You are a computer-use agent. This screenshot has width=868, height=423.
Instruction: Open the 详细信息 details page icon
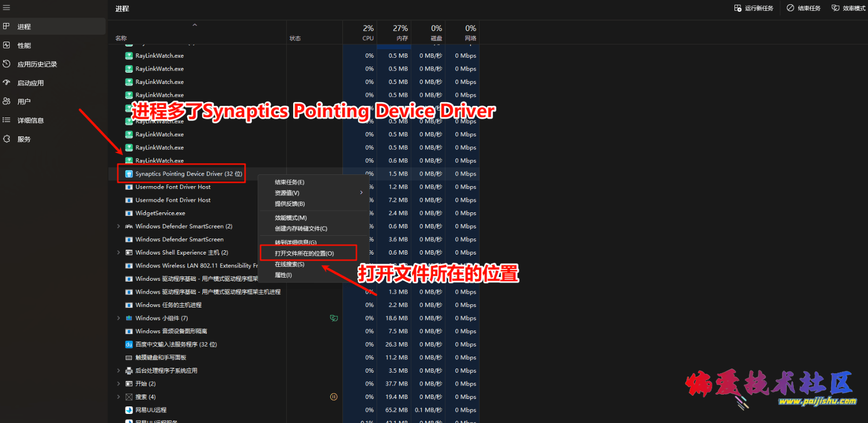pos(6,120)
